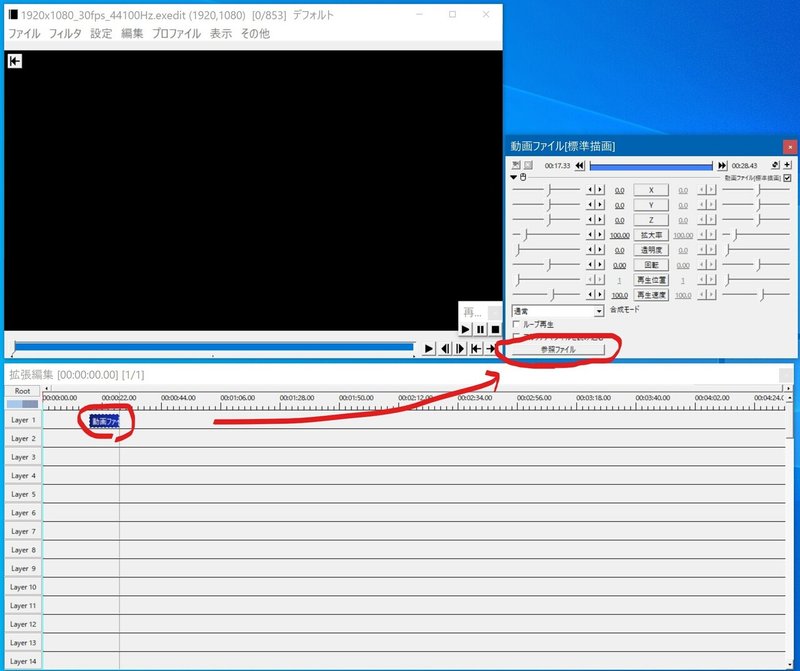
Task: Click the left X slider track
Action: 546,190
